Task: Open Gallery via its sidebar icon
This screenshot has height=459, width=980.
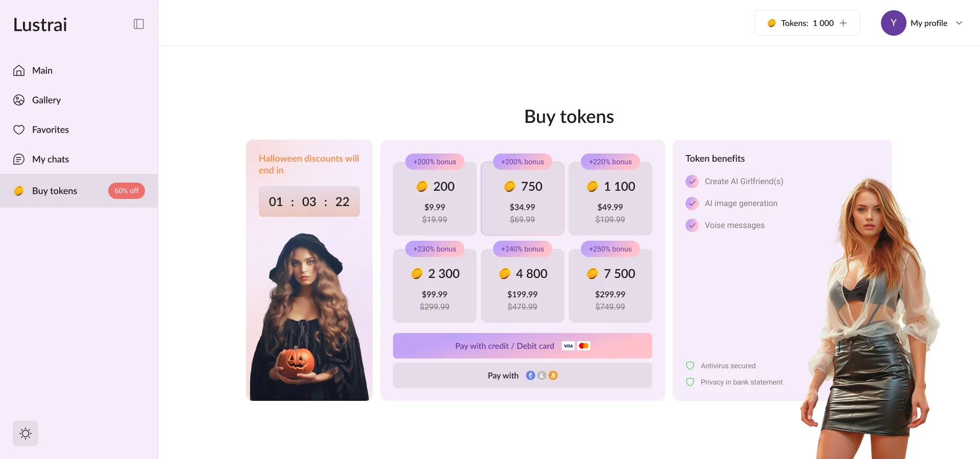Action: 18,100
